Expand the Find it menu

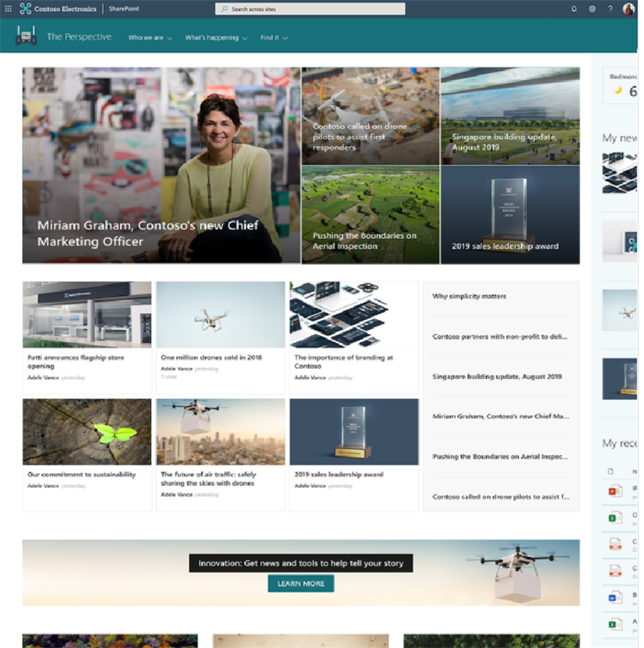tap(273, 38)
